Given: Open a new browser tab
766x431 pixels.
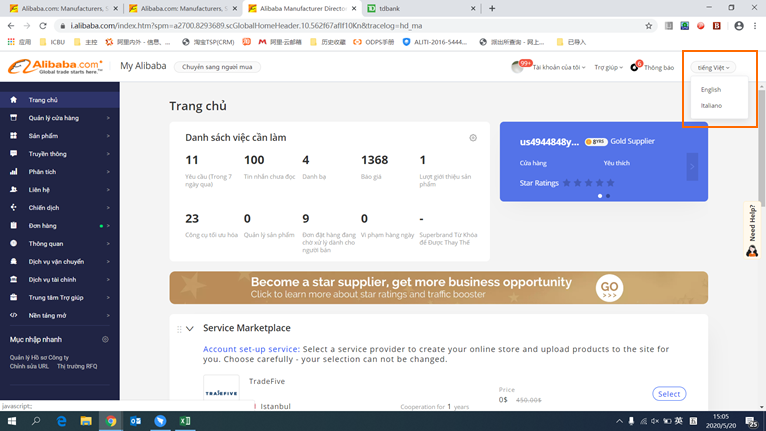Looking at the screenshot, I should coord(492,8).
